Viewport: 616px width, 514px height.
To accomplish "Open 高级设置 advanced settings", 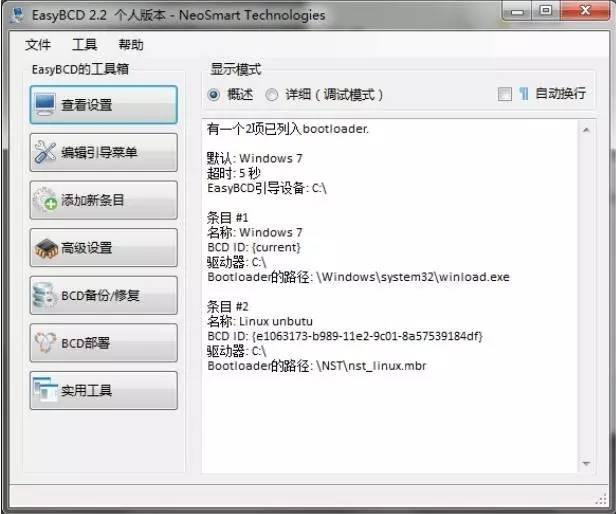I will click(x=104, y=248).
